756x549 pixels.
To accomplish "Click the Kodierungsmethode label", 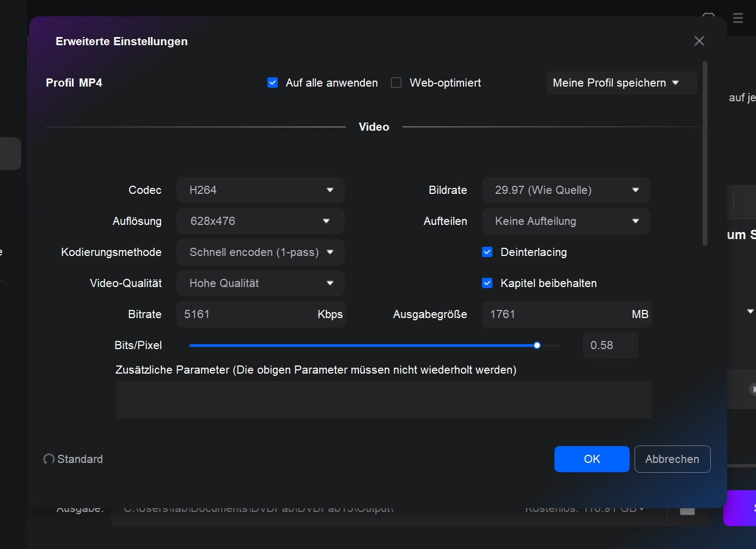I will point(111,252).
